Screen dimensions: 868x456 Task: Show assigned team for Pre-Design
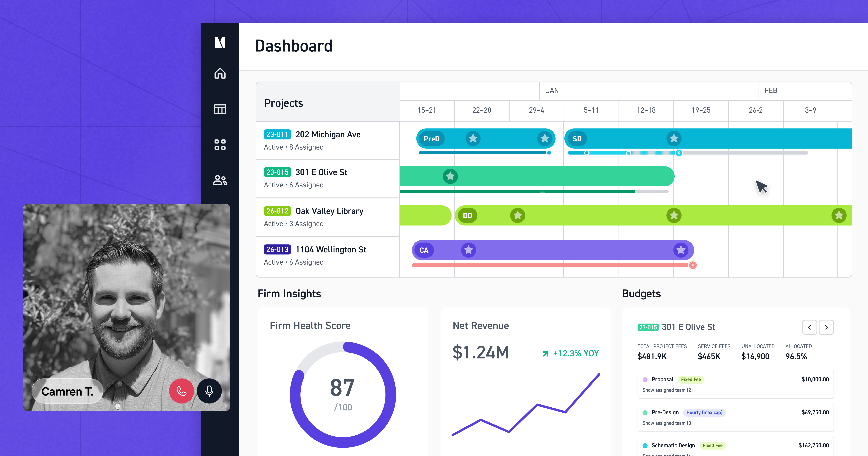668,423
